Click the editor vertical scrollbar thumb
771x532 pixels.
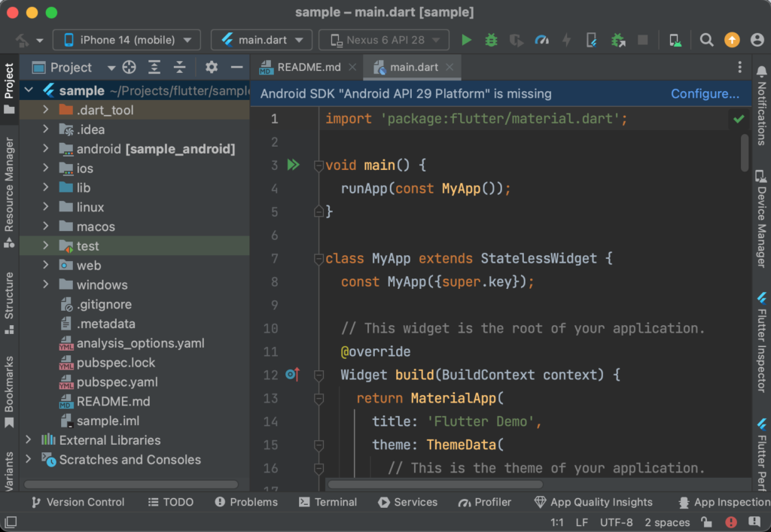coord(745,152)
